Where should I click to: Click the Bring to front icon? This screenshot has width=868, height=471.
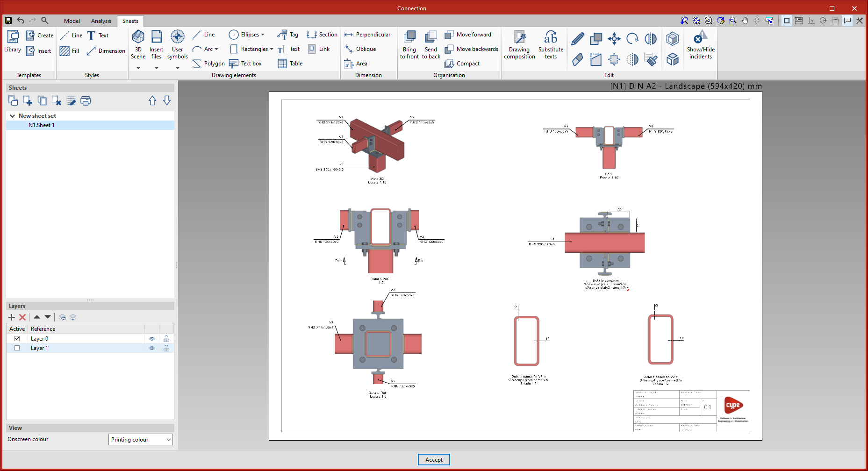click(409, 37)
